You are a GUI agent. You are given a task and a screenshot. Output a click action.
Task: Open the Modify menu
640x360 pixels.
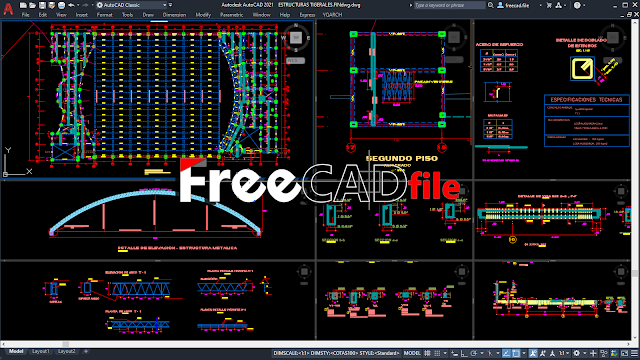203,15
